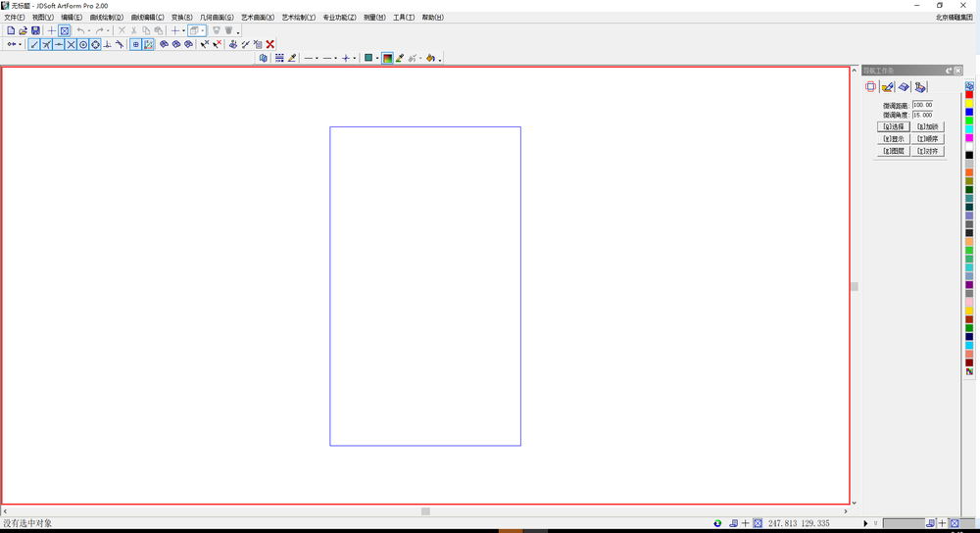The height and width of the screenshot is (533, 980).
Task: Click the New file icon
Action: 11,30
